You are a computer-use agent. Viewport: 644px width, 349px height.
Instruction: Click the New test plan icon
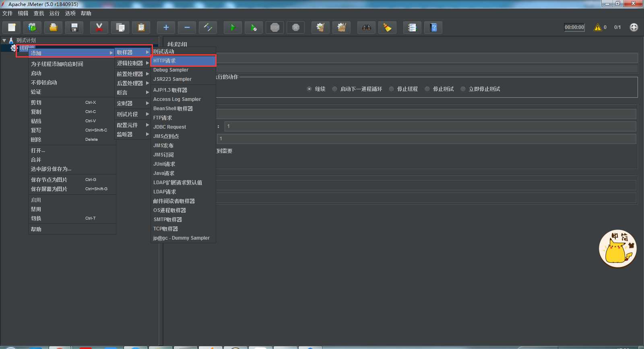point(12,27)
